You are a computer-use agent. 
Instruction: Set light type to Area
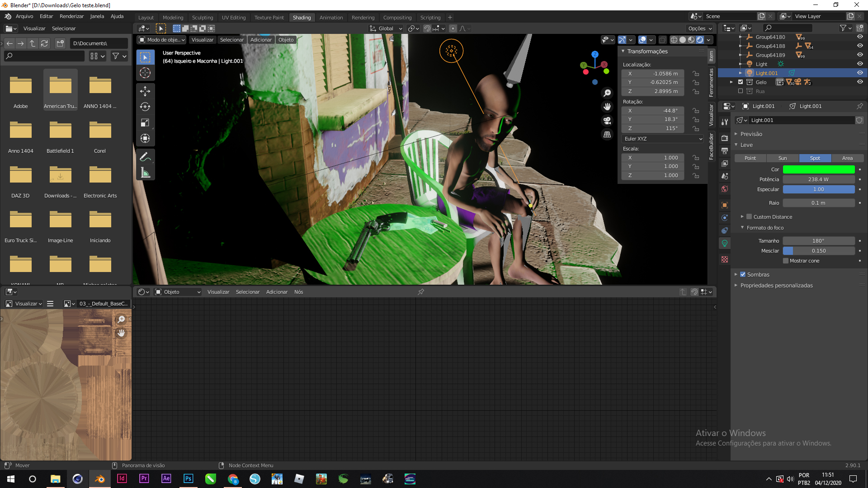[847, 158]
